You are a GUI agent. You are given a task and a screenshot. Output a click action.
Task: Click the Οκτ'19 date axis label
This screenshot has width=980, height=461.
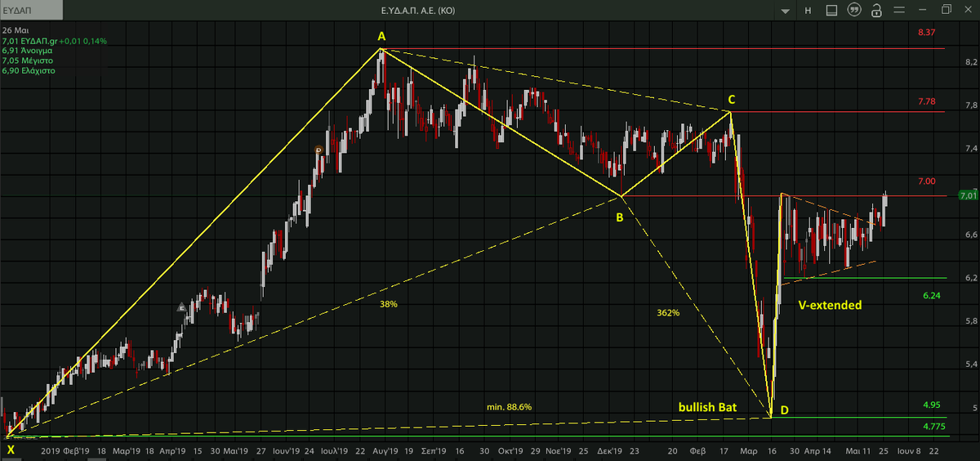pyautogui.click(x=510, y=450)
